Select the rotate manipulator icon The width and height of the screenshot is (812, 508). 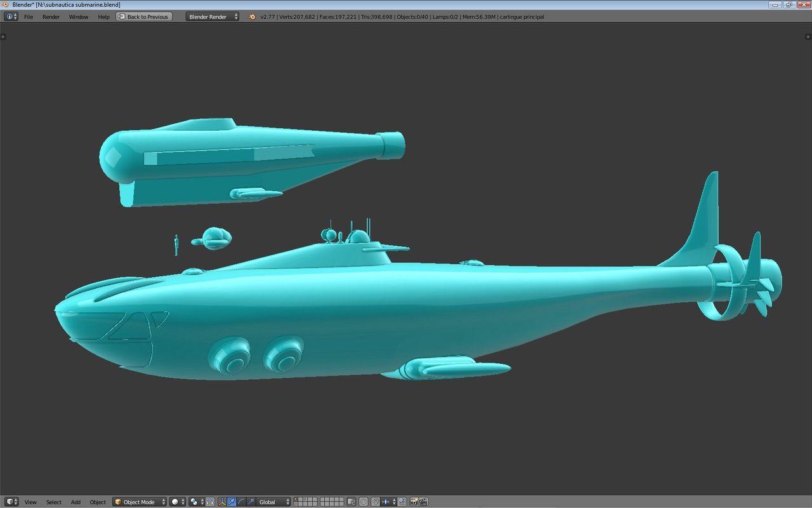click(x=241, y=502)
